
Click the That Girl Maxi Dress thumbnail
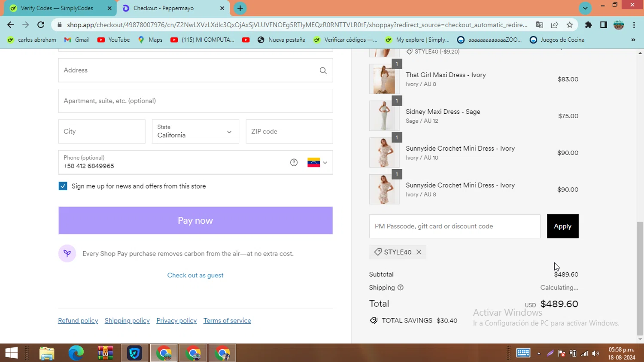click(384, 79)
